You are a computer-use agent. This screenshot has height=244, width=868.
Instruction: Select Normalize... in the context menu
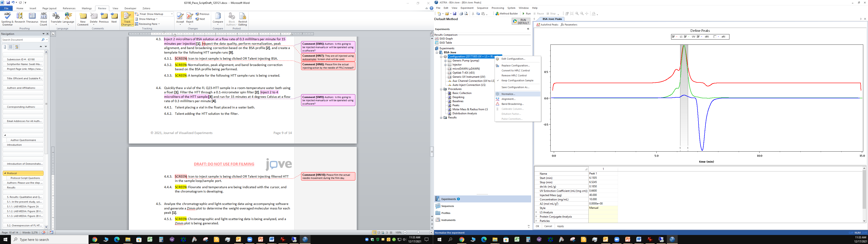[x=508, y=94]
